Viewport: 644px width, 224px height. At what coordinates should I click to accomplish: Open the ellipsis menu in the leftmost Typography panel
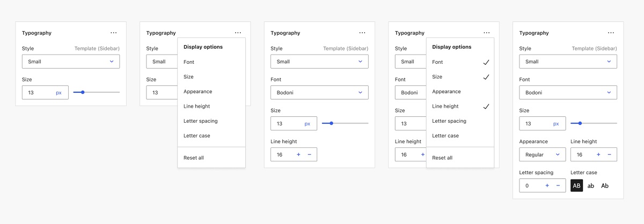click(113, 33)
